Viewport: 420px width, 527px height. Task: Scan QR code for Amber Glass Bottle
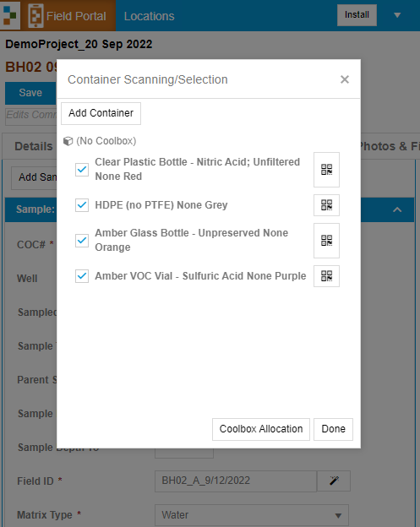pyautogui.click(x=326, y=241)
